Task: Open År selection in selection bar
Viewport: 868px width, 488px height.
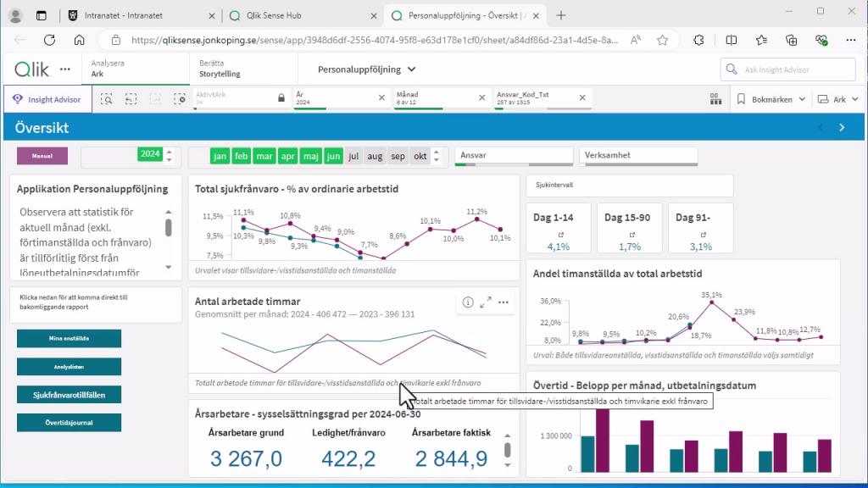Action: pos(335,98)
